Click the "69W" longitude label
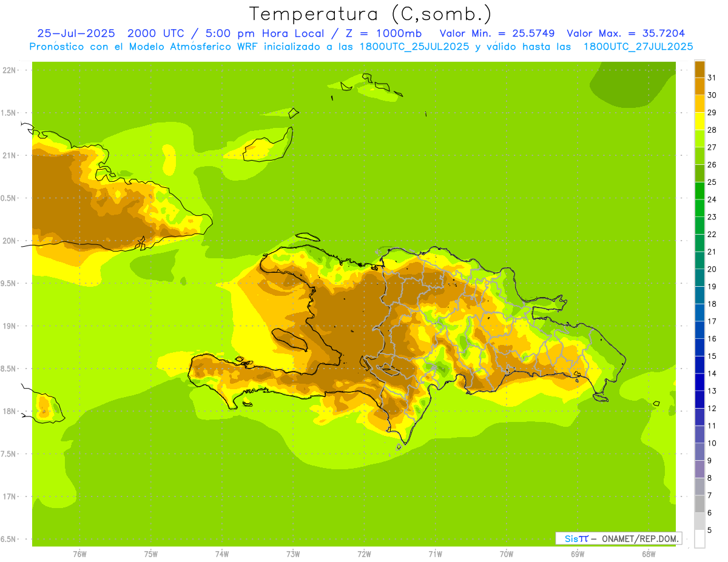 coord(578,554)
